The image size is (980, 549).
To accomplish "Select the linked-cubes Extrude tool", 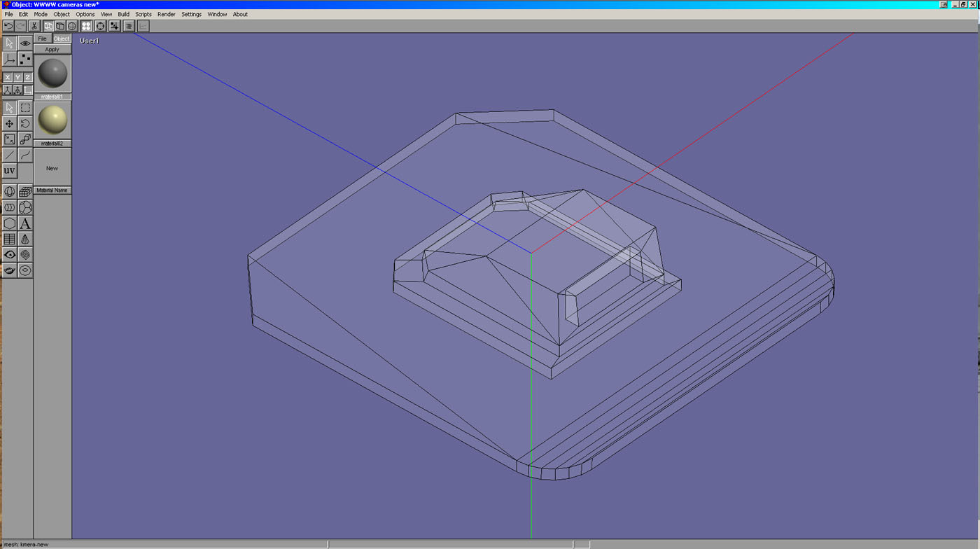I will click(x=25, y=139).
